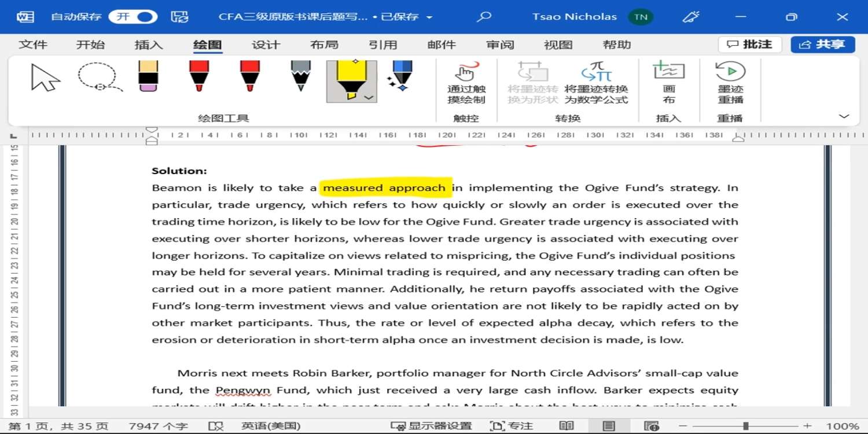Pick the gray pencil tool
This screenshot has width=868, height=434.
coord(300,76)
